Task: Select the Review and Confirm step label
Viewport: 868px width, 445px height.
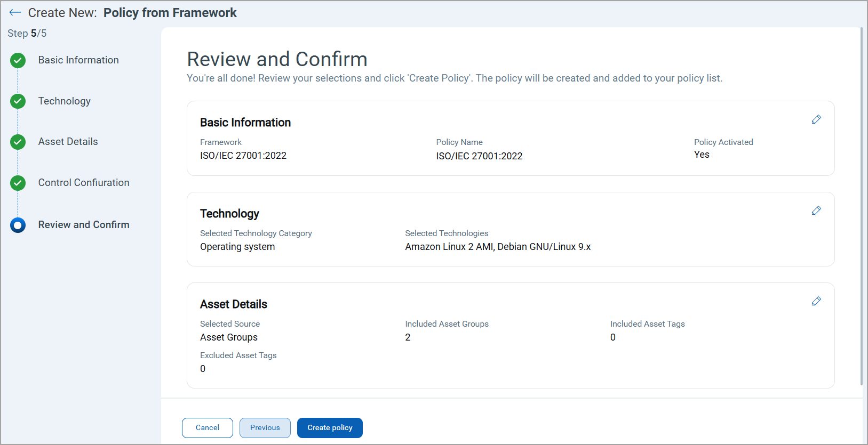Action: pos(84,225)
